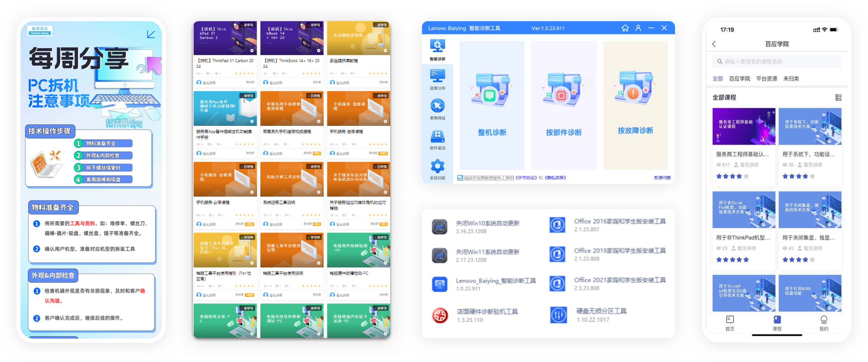Click the Office 2019家庭和学生版安装工具 icon
This screenshot has height=362, width=868.
click(557, 254)
